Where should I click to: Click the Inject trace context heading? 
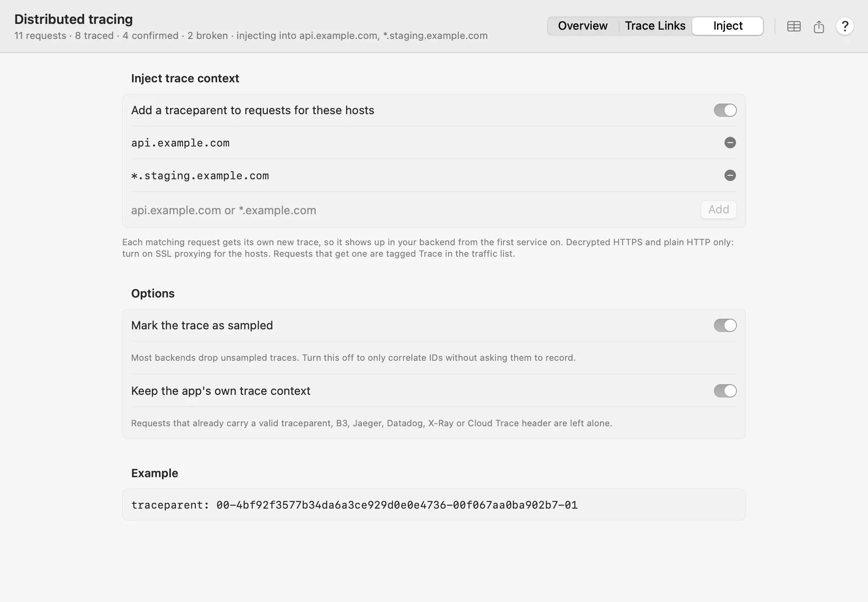[185, 78]
